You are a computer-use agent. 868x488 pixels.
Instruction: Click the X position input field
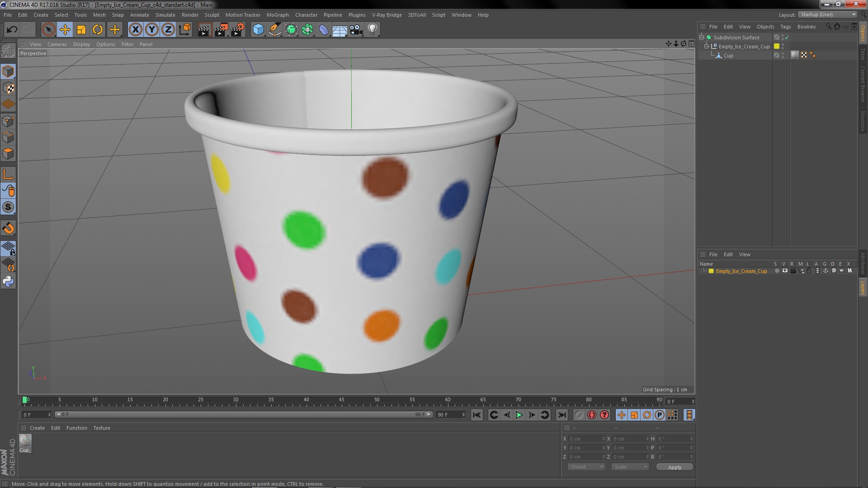point(586,439)
